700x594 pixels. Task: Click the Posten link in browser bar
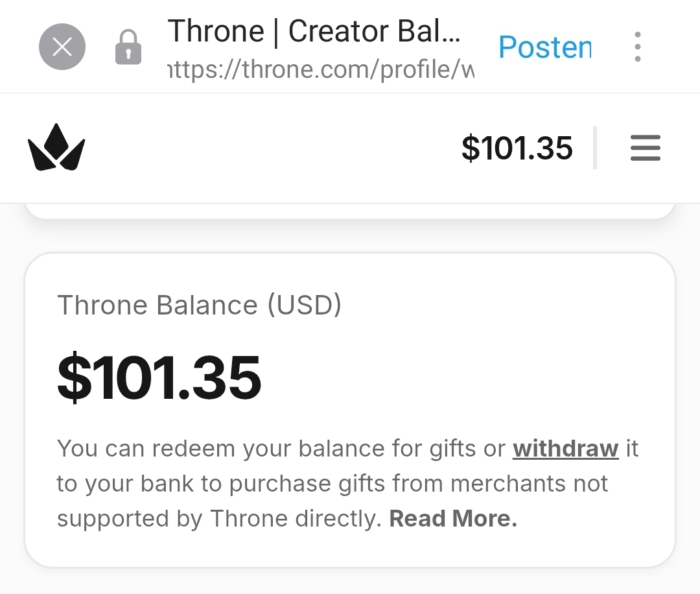tap(544, 47)
